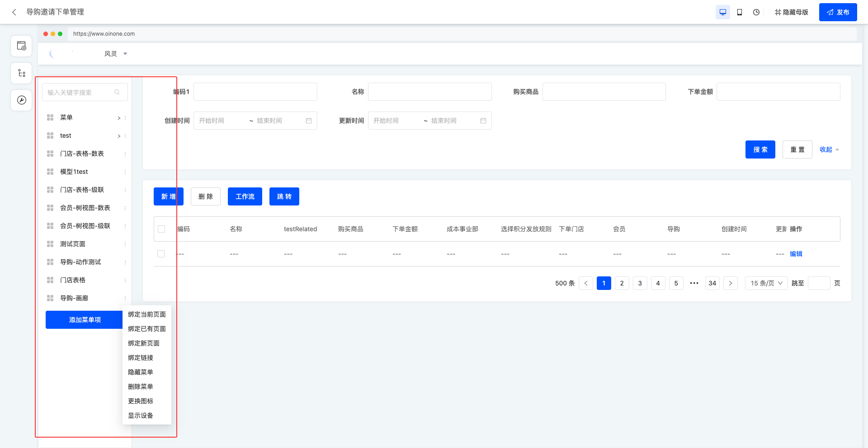This screenshot has width=868, height=448.
Task: Open the wrench tools icon in left rail
Action: [x=21, y=100]
